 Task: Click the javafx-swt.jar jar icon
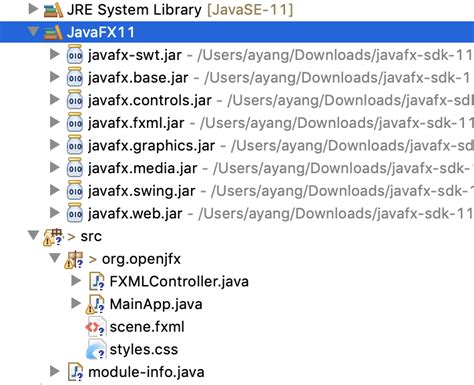75,54
